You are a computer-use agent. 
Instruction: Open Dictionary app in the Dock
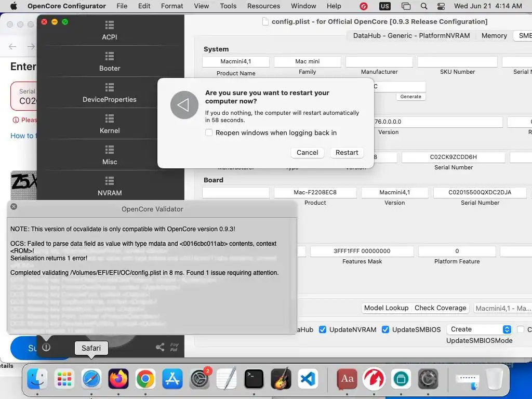(x=347, y=379)
